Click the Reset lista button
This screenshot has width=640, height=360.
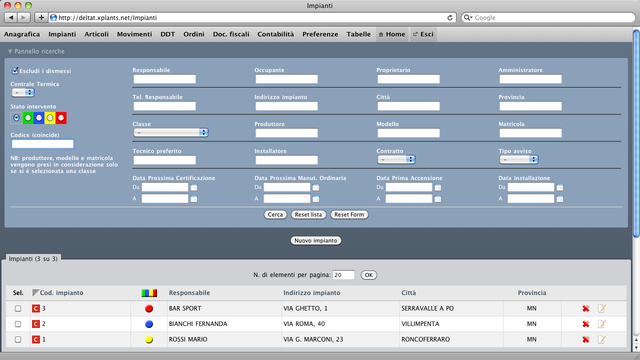coord(309,215)
